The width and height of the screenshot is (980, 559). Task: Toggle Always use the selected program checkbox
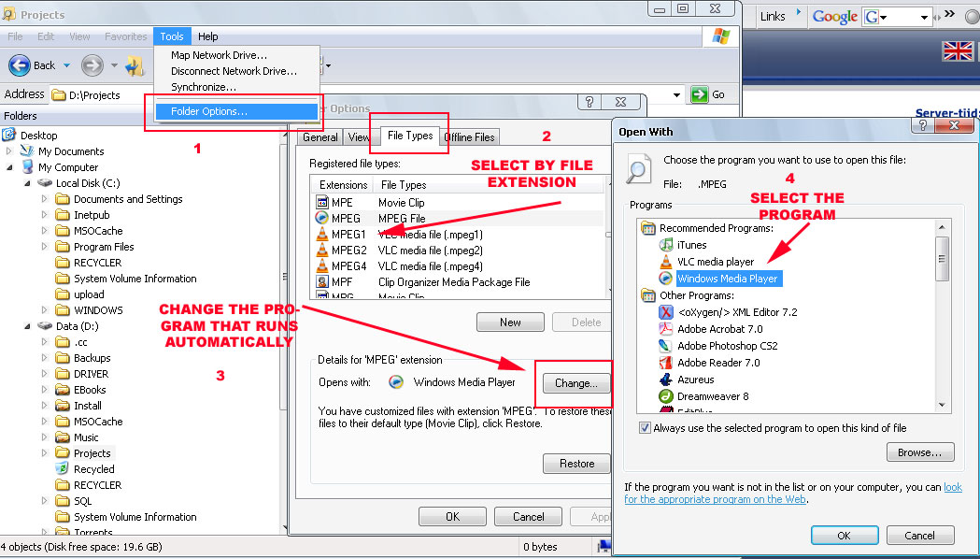click(645, 428)
